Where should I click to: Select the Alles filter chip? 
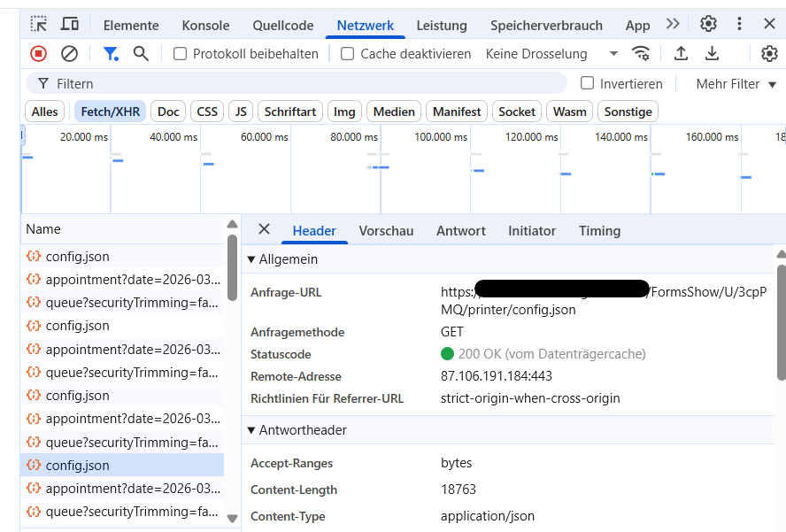44,112
